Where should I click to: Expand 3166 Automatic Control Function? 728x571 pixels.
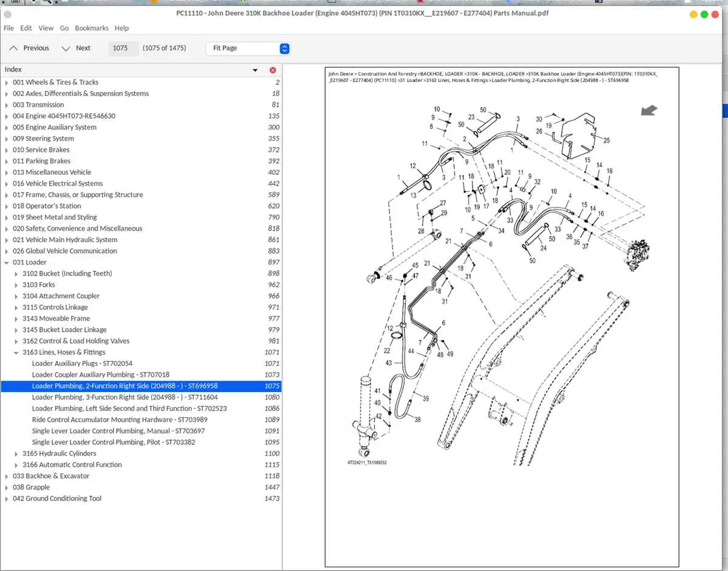point(16,465)
